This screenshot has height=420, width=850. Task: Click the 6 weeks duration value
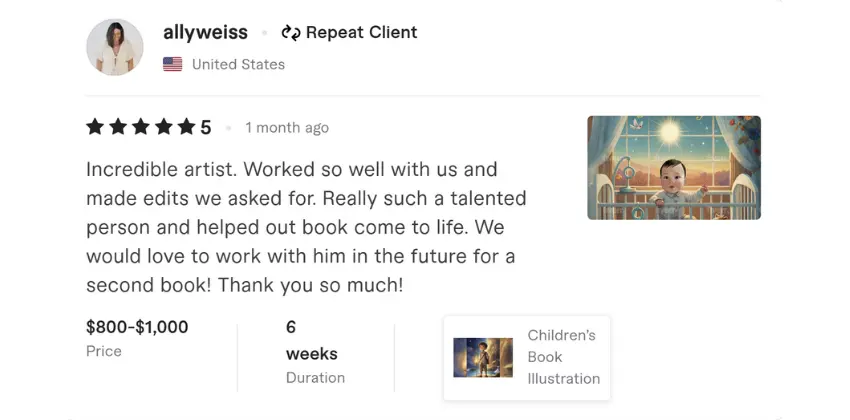point(311,340)
